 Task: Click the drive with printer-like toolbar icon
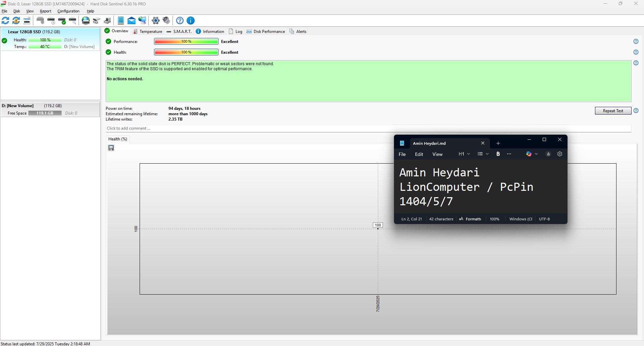pos(107,20)
